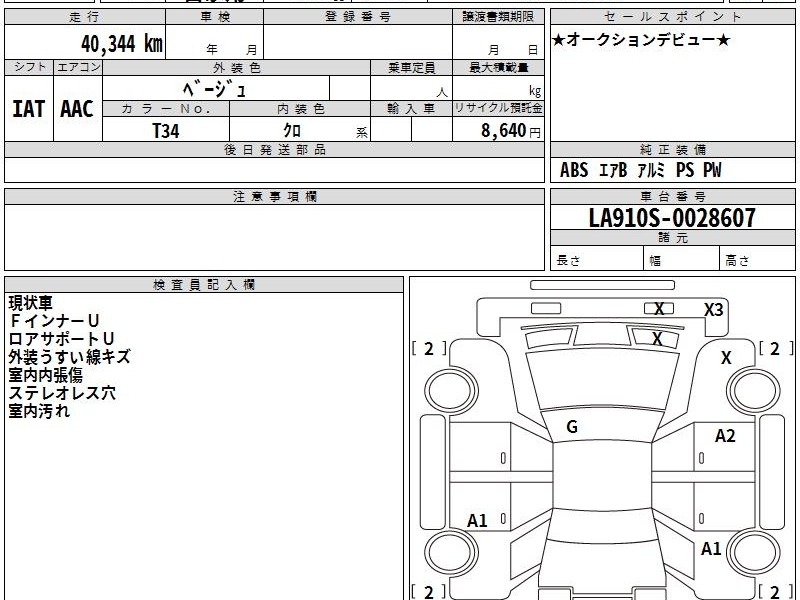Select the AAC air conditioner value
800x600 pixels.
click(x=77, y=109)
